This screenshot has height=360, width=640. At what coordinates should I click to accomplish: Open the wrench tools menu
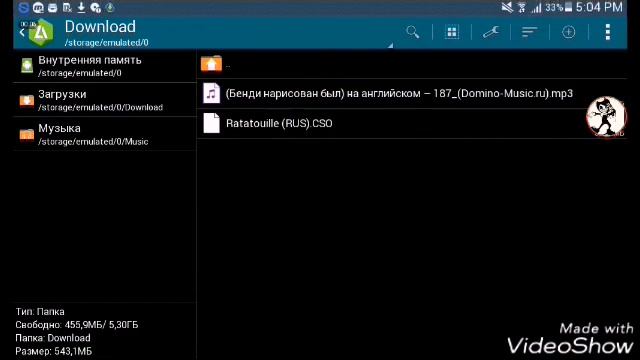tap(491, 32)
